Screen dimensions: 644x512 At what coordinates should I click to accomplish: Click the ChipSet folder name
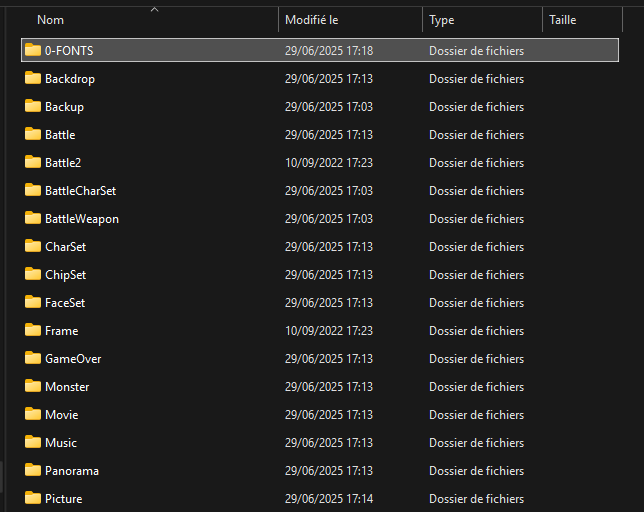(66, 274)
